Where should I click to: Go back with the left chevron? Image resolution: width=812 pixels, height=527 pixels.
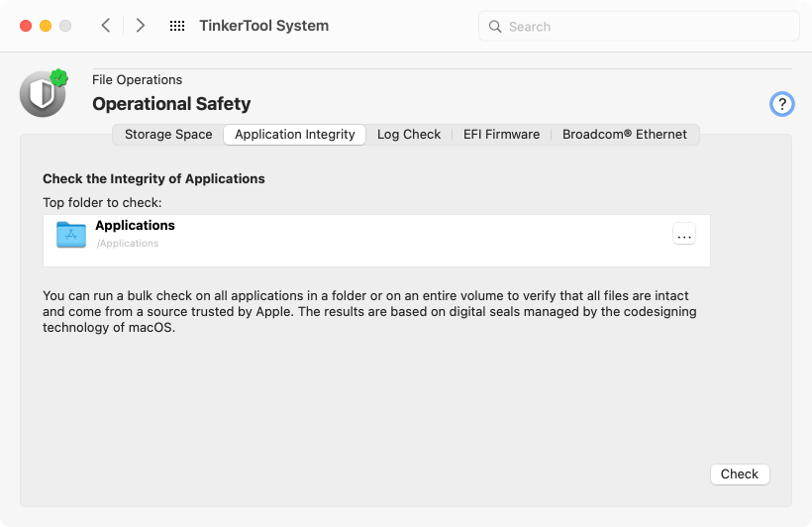(106, 26)
